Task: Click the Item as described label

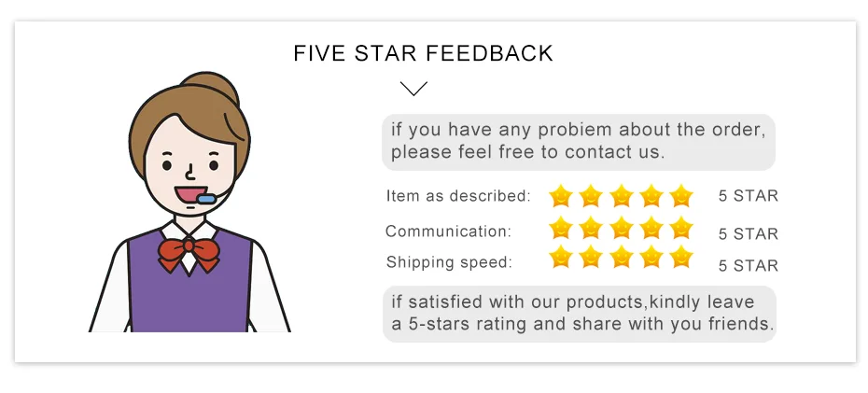Action: tap(458, 196)
